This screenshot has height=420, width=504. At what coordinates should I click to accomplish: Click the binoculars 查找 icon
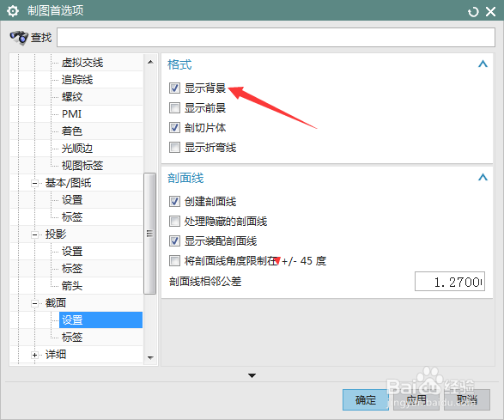[19, 37]
